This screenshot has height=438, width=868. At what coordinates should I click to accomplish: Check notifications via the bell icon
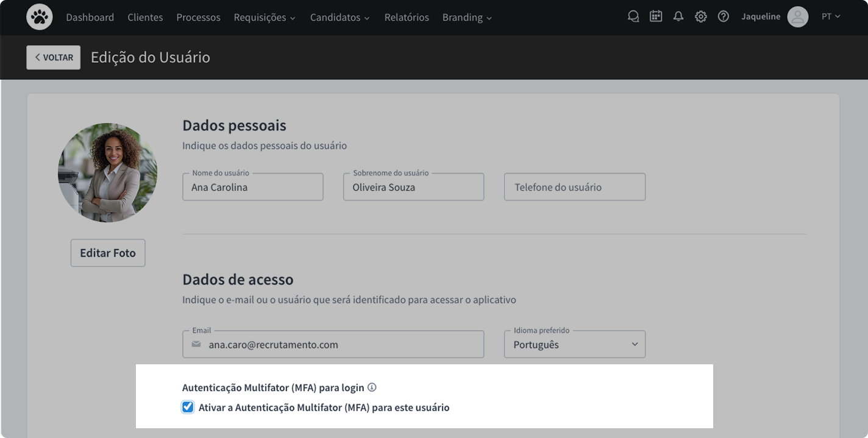(x=678, y=16)
